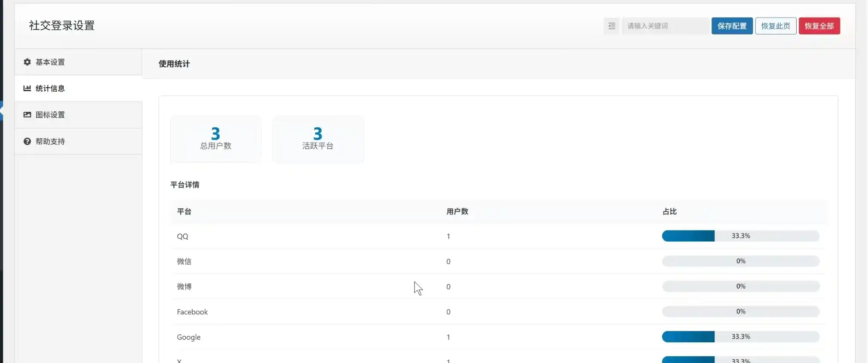Click the question mark icon beside 帮助支持
Image resolution: width=868 pixels, height=363 pixels.
click(x=27, y=142)
